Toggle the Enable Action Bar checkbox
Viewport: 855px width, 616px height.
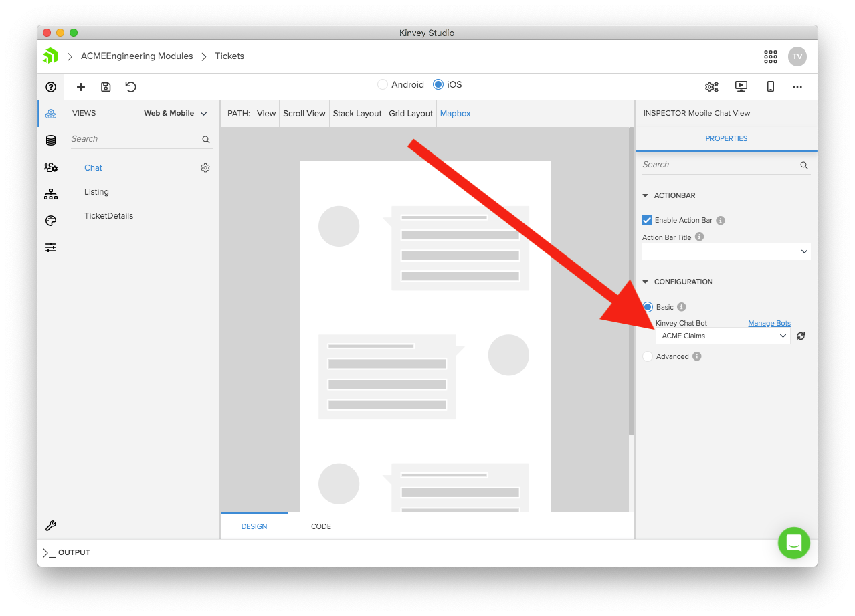[x=647, y=220]
